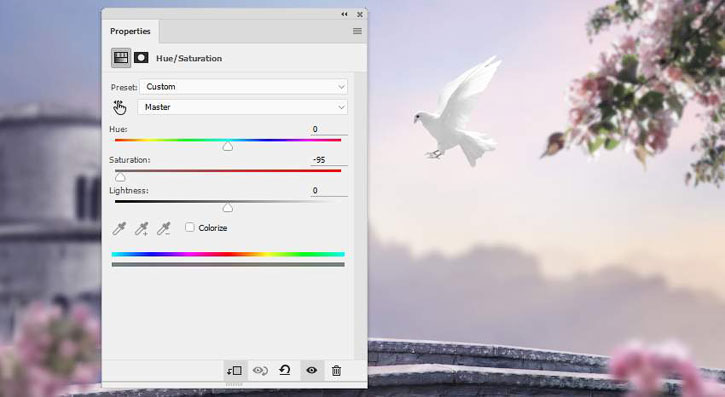Click the Hue label
The image size is (725, 397).
tap(118, 129)
